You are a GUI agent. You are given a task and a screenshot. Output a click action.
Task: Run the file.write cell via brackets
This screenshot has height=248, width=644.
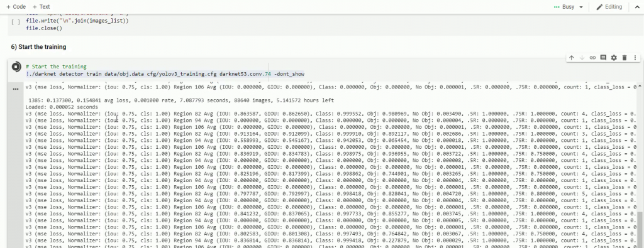pyautogui.click(x=16, y=21)
